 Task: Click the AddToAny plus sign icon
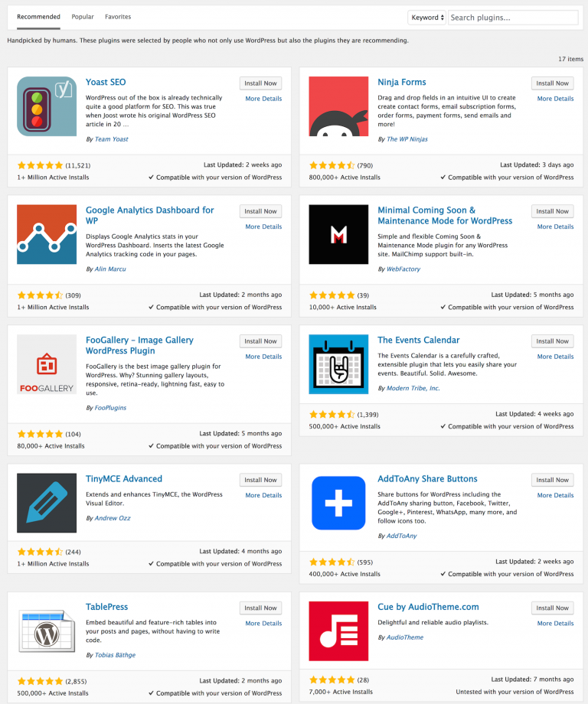pyautogui.click(x=338, y=503)
